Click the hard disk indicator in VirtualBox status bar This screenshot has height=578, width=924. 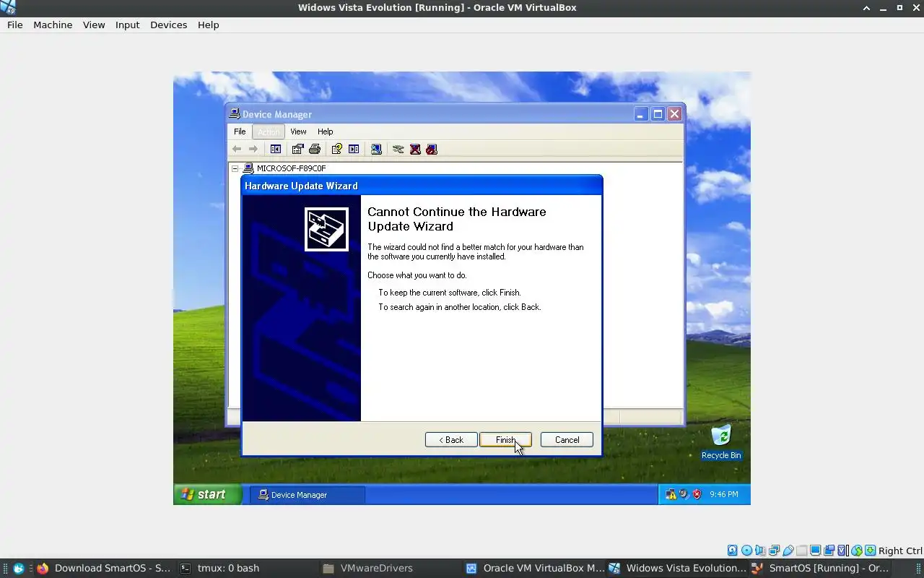[733, 551]
